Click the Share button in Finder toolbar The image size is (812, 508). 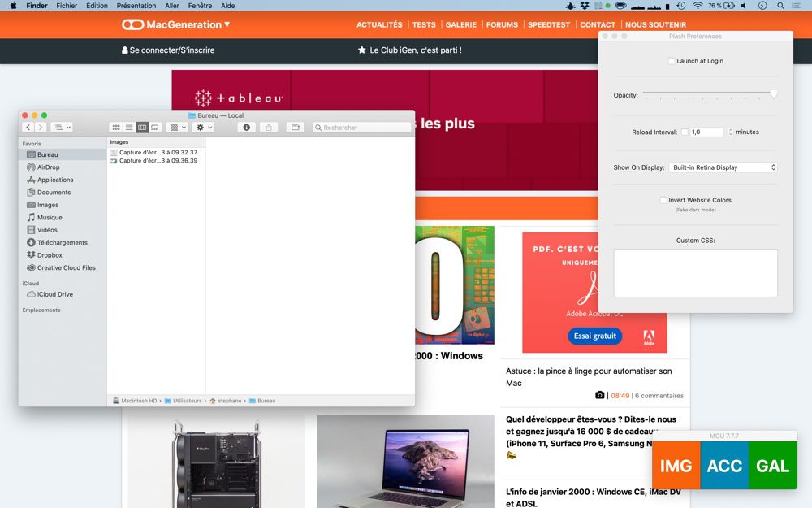coord(269,128)
